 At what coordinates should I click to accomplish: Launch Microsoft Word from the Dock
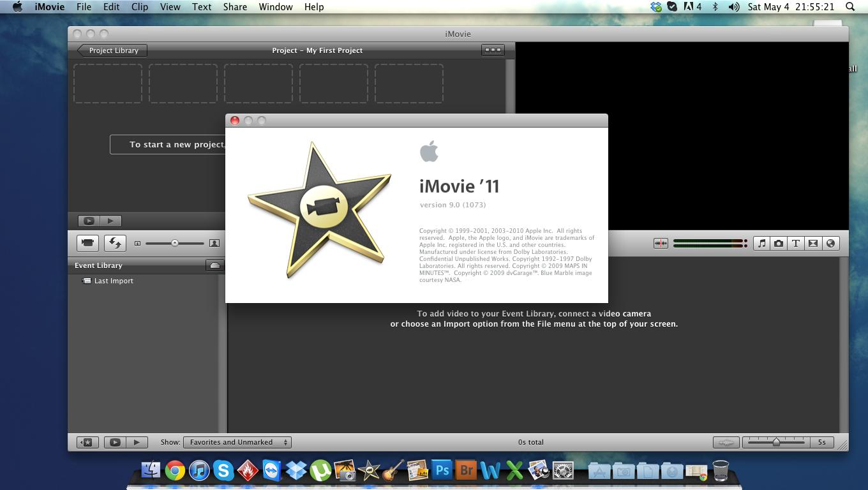pos(490,471)
